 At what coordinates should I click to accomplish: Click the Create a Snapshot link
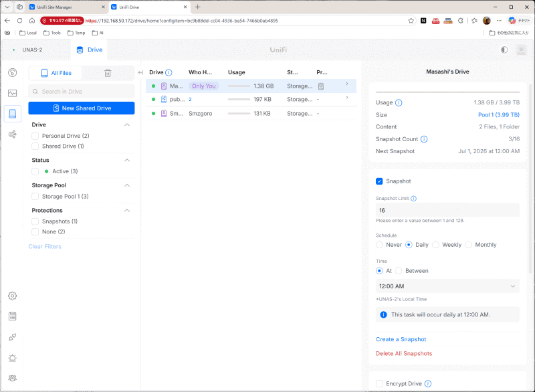401,339
